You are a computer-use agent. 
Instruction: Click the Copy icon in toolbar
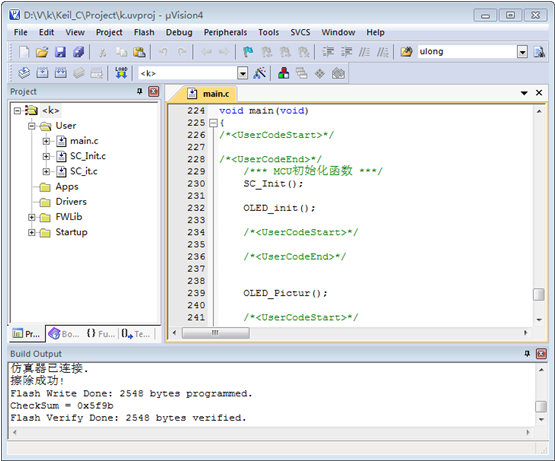pyautogui.click(x=121, y=52)
